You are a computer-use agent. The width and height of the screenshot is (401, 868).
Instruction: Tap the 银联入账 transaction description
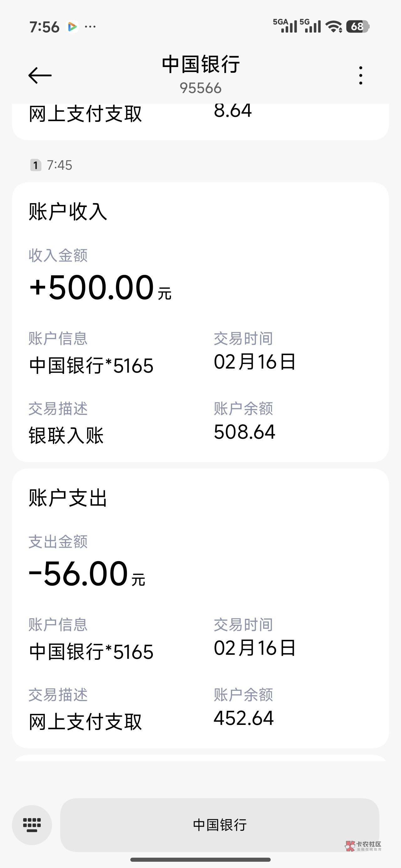66,435
